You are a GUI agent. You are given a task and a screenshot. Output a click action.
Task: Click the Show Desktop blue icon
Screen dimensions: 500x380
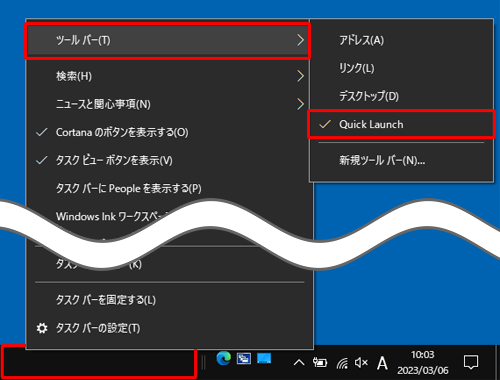coord(264,358)
